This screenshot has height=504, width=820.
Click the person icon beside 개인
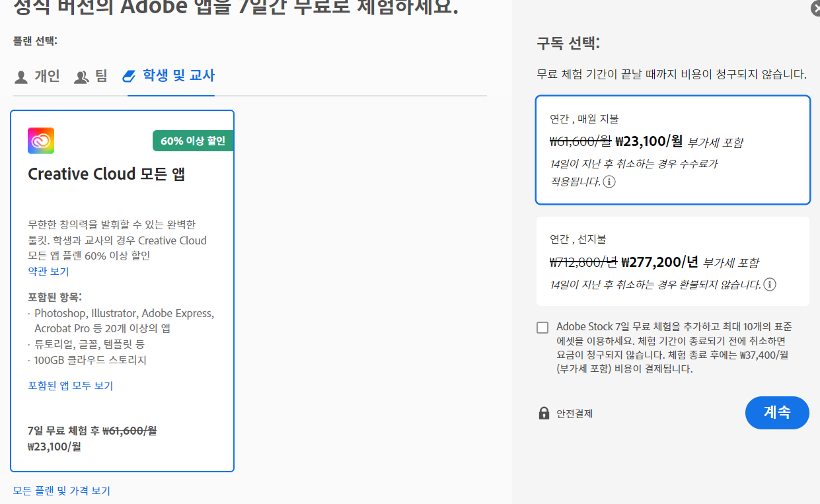coord(21,77)
